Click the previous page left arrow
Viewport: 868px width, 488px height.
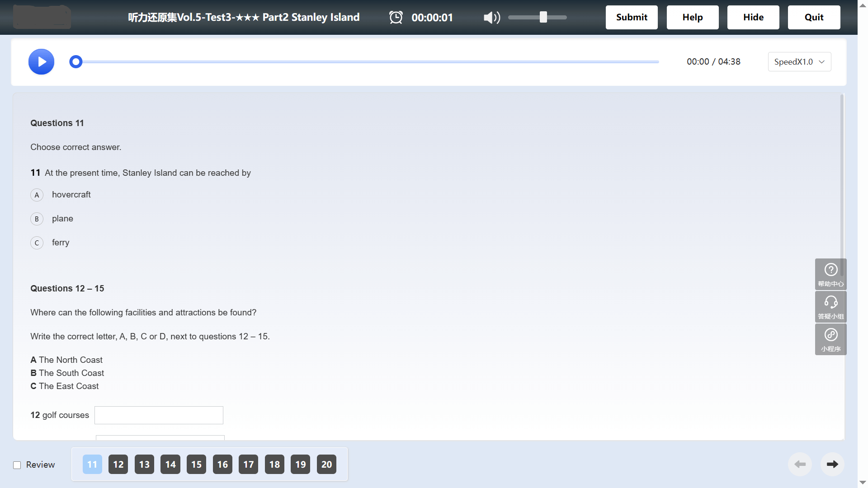coord(800,464)
